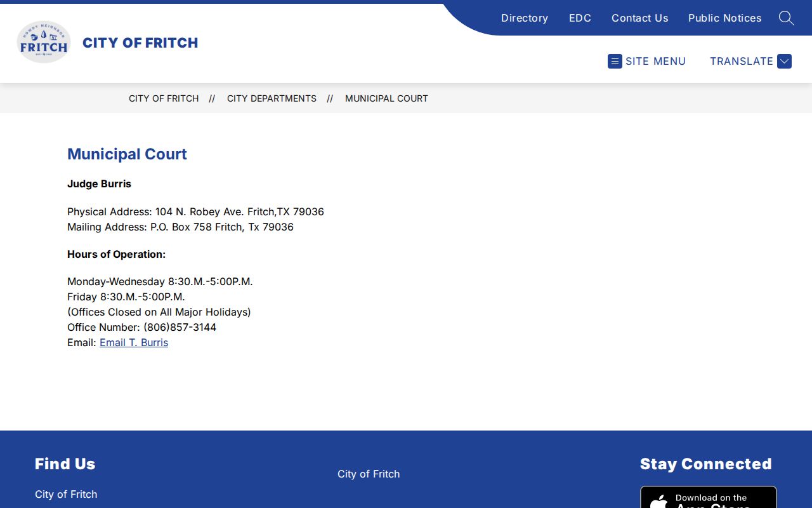Click the Judge Burris text
The image size is (812, 508).
pos(99,184)
